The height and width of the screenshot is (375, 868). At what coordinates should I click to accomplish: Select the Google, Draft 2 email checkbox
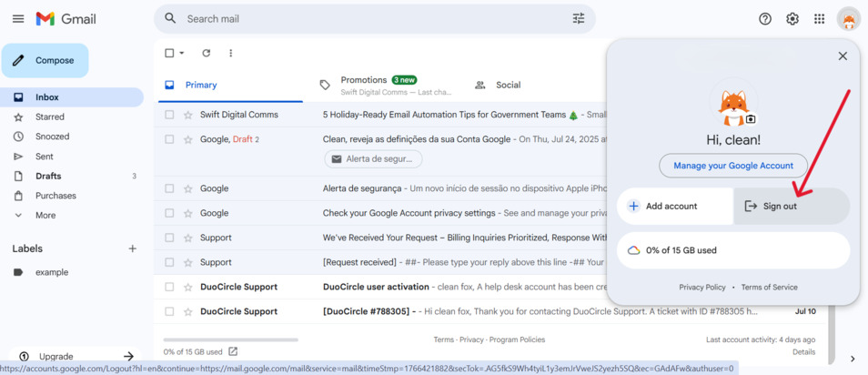coord(169,139)
